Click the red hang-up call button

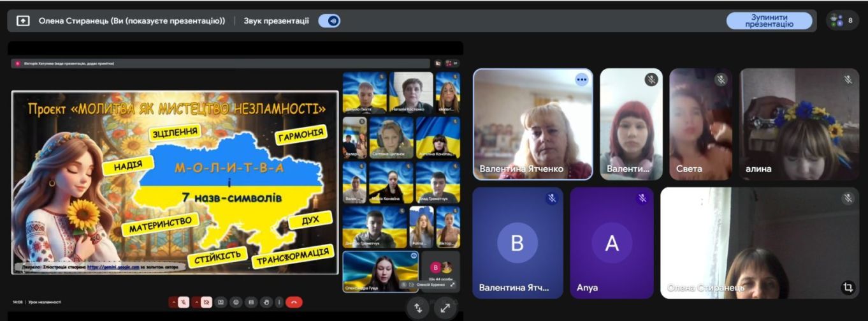point(294,302)
